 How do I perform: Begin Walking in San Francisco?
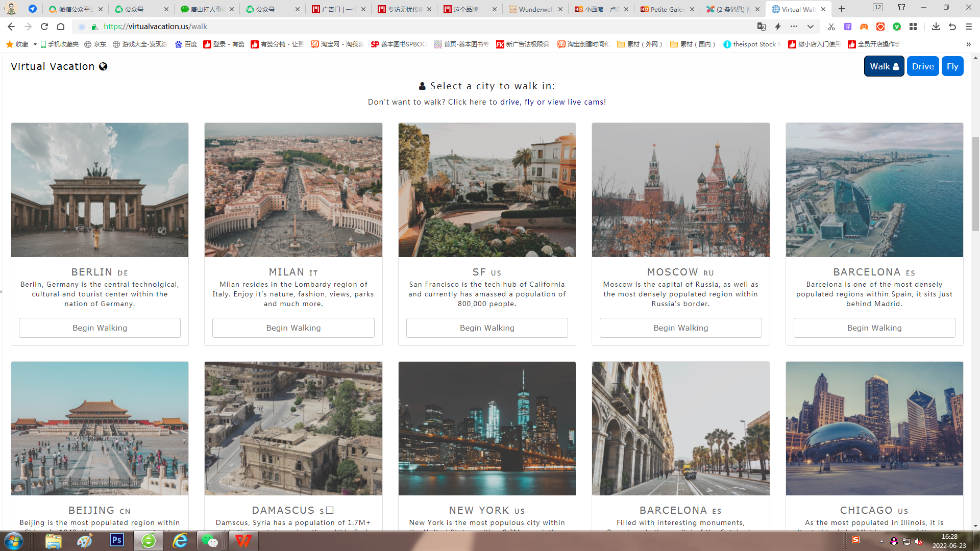coord(487,328)
